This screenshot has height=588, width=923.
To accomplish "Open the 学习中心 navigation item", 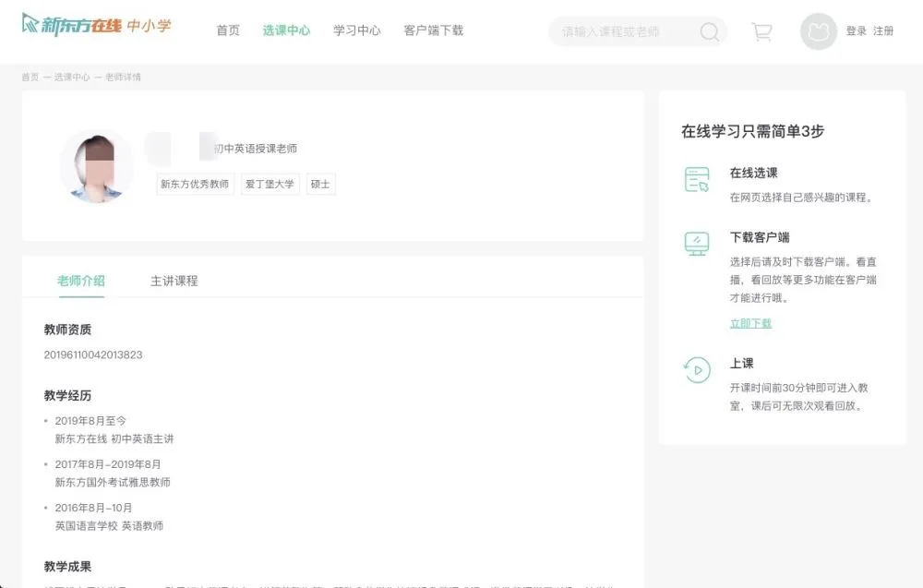I will (x=356, y=30).
